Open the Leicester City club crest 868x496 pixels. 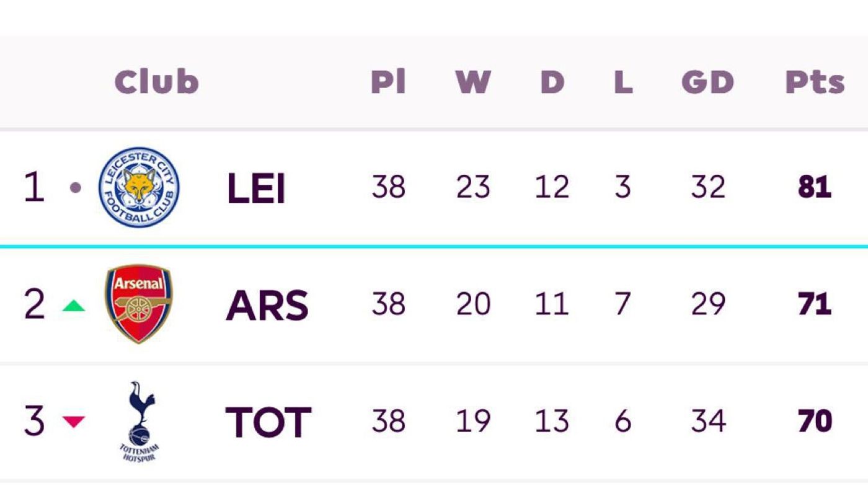[x=139, y=187]
